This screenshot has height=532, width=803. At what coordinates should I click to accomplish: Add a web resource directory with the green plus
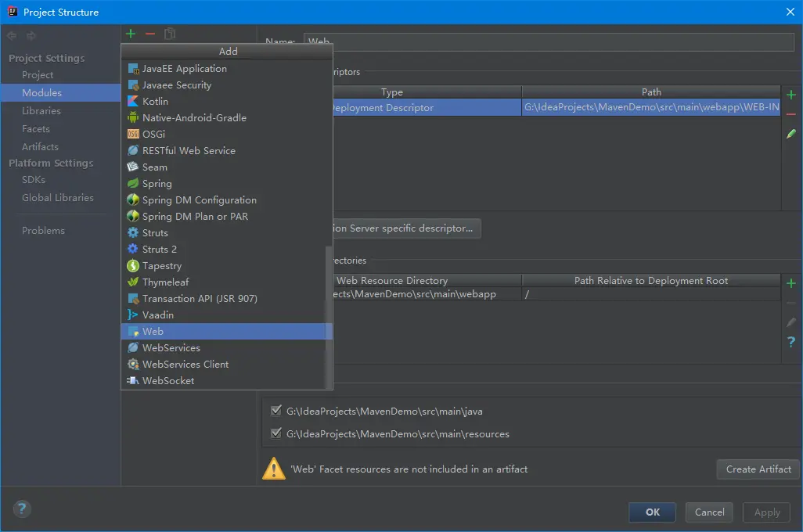pyautogui.click(x=791, y=283)
